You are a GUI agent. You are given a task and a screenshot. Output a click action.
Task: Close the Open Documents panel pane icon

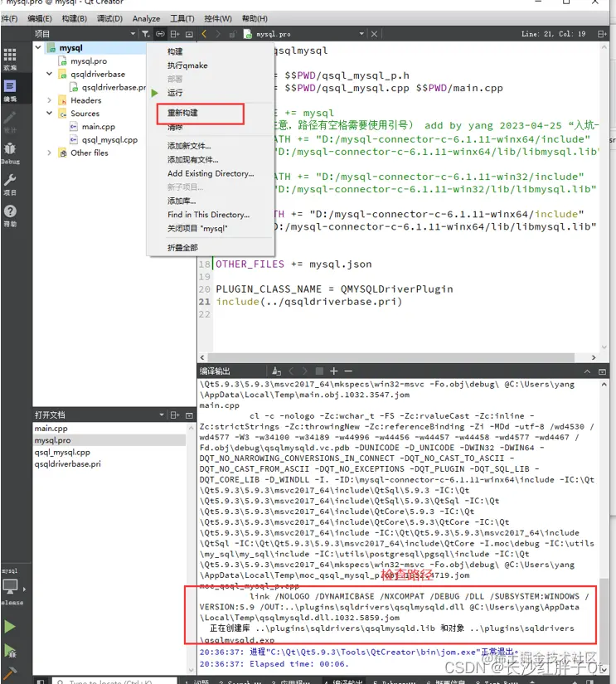point(189,415)
